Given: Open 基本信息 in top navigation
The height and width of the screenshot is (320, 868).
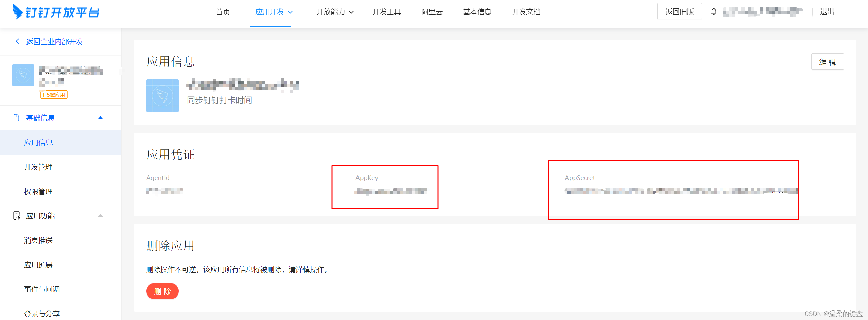Looking at the screenshot, I should click(x=477, y=12).
